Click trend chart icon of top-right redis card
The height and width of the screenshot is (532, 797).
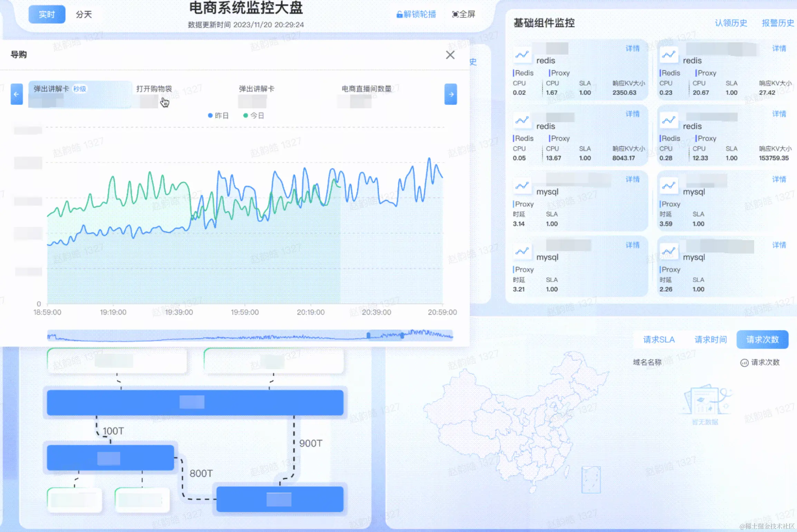(669, 55)
